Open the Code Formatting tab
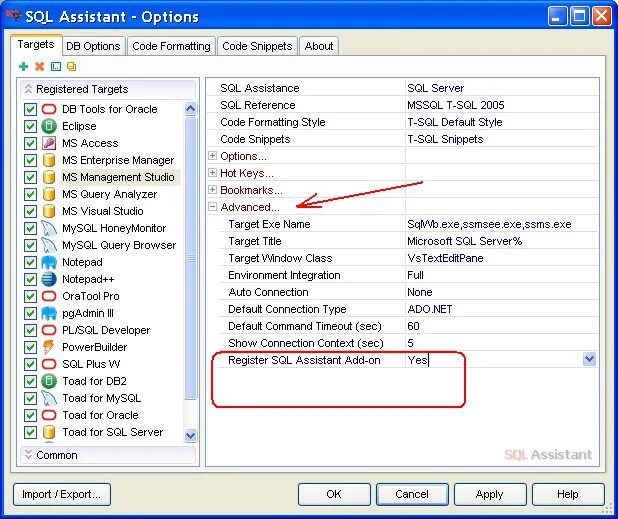 pos(171,46)
